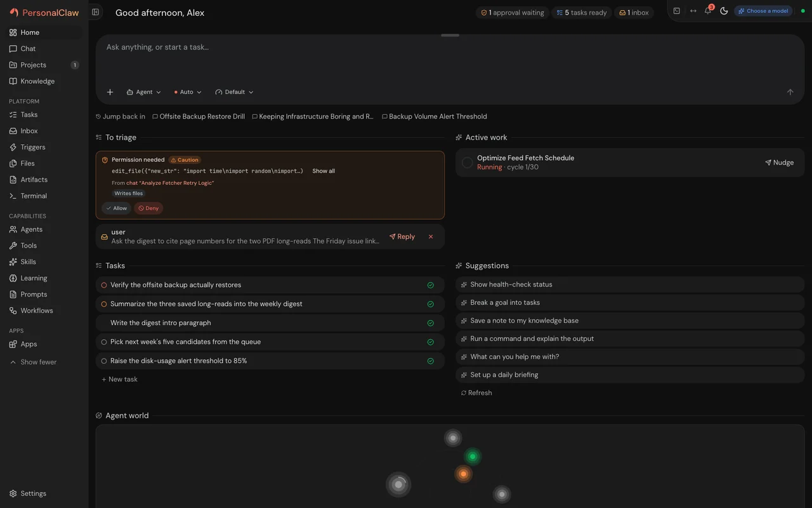Dismiss the user inbox message with the X
The height and width of the screenshot is (508, 812).
click(x=431, y=237)
